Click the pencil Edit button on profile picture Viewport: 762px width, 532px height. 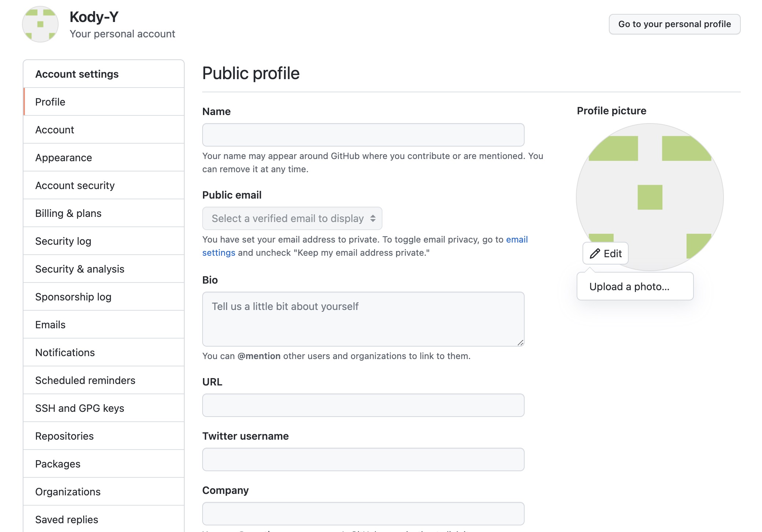(x=606, y=254)
